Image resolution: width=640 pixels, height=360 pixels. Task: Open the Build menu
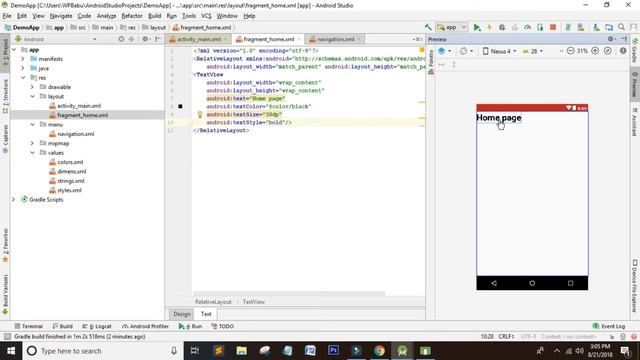[x=154, y=16]
